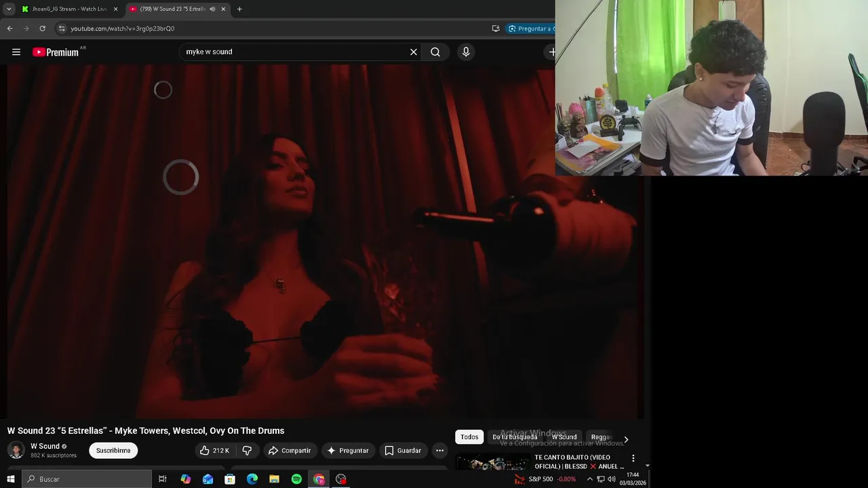Like the video with 212 K likes
The image size is (868, 488).
[x=214, y=451]
